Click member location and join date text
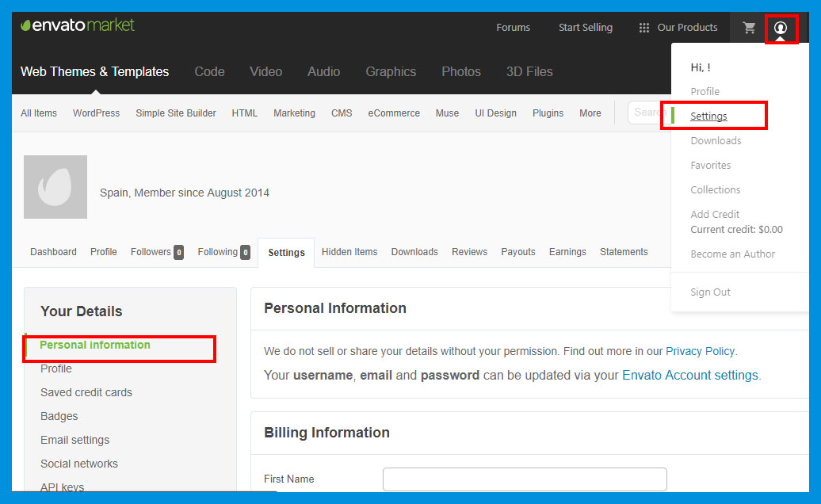This screenshot has height=504, width=821. [x=185, y=193]
